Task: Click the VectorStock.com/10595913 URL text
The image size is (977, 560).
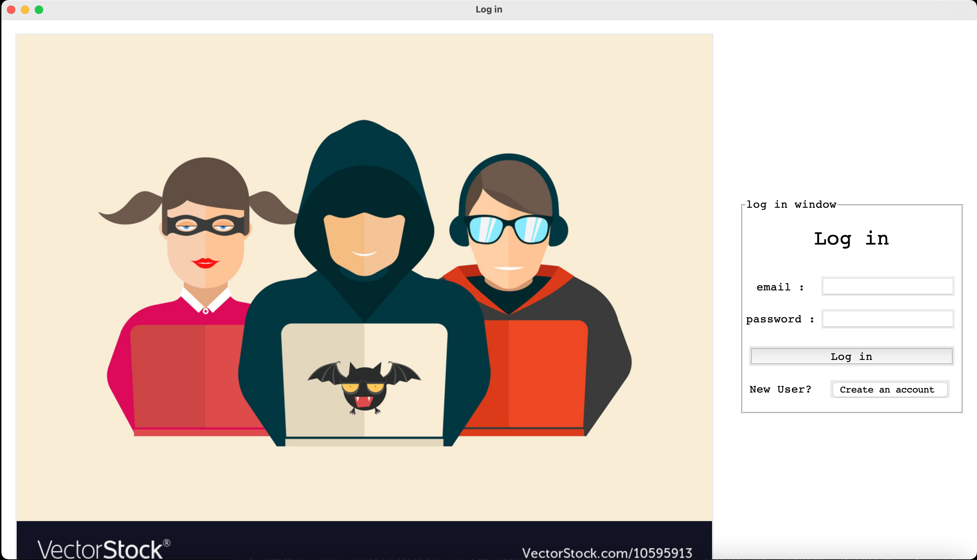Action: (x=607, y=553)
